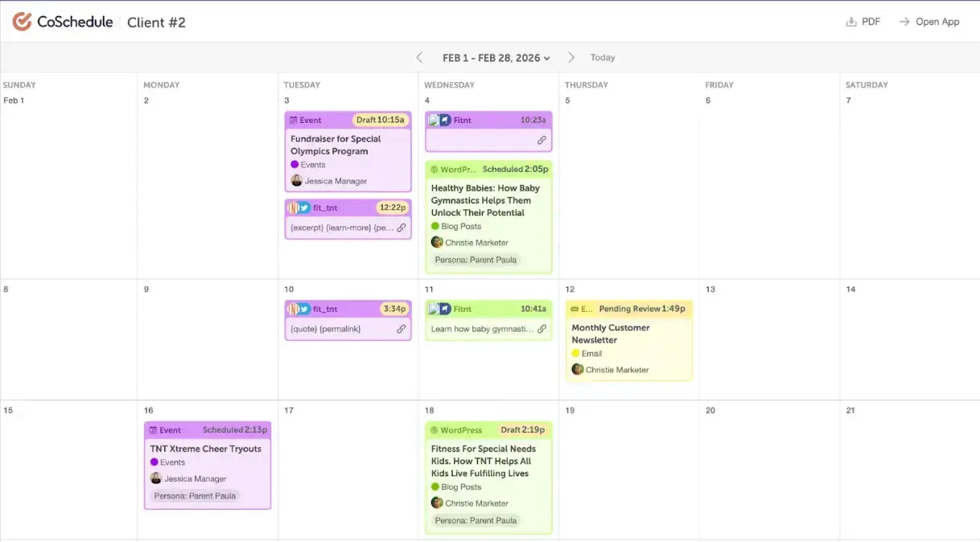This screenshot has width=980, height=542.
Task: Click the Open App arrow icon
Action: tap(904, 22)
